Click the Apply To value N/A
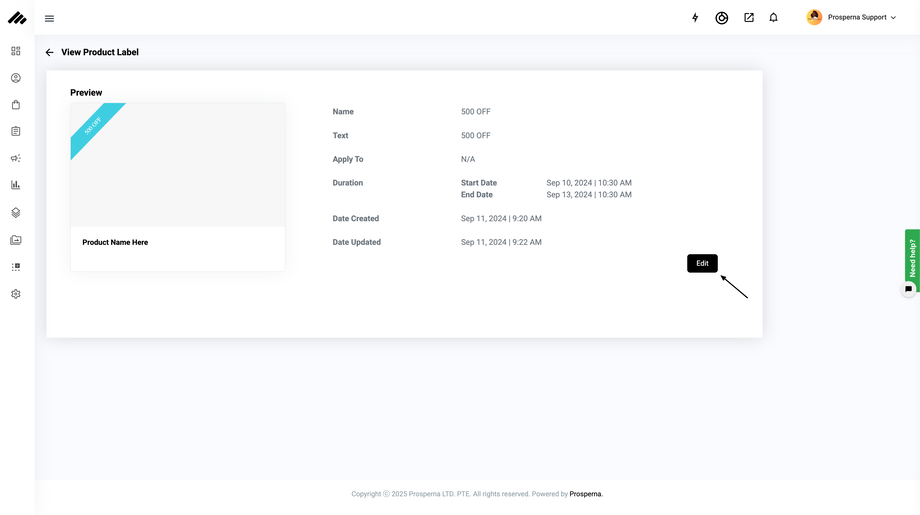This screenshot has height=515, width=920. [x=468, y=159]
